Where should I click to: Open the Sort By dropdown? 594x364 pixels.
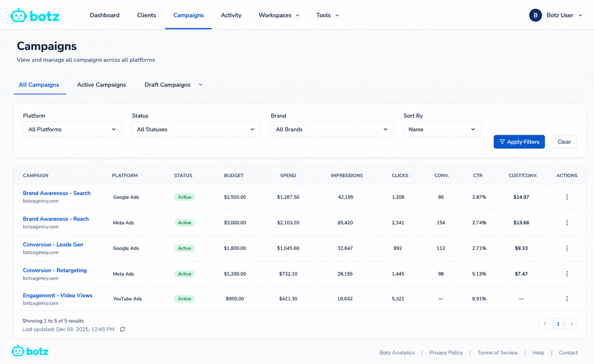(442, 129)
